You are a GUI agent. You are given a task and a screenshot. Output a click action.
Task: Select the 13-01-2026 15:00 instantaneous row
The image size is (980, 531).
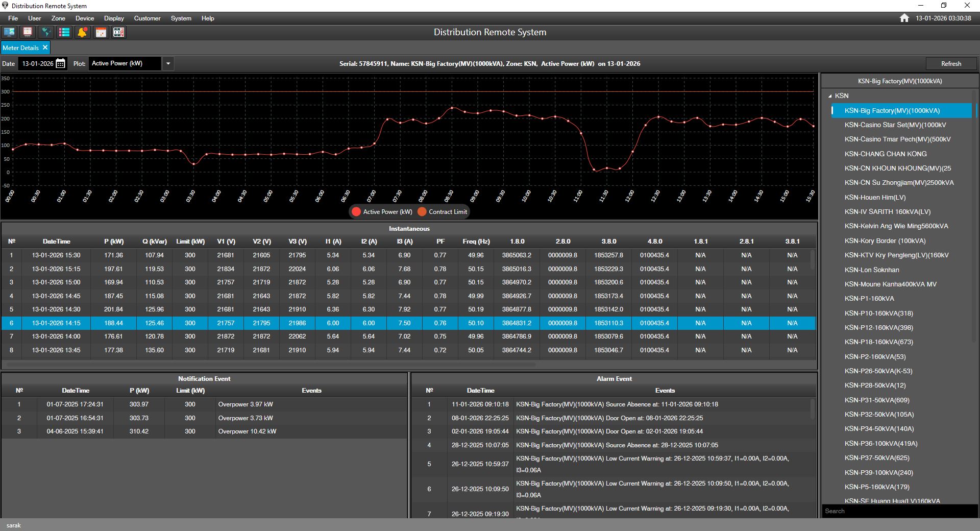(56, 282)
